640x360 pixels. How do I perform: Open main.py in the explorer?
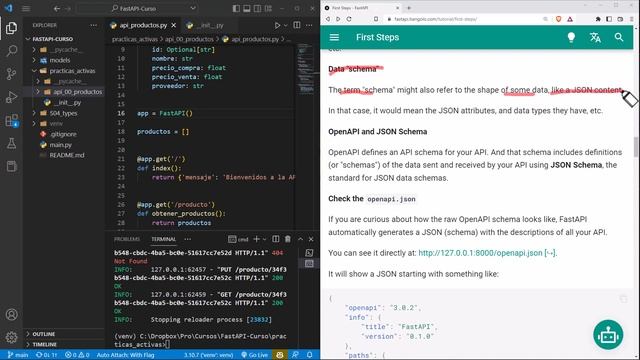tap(60, 144)
